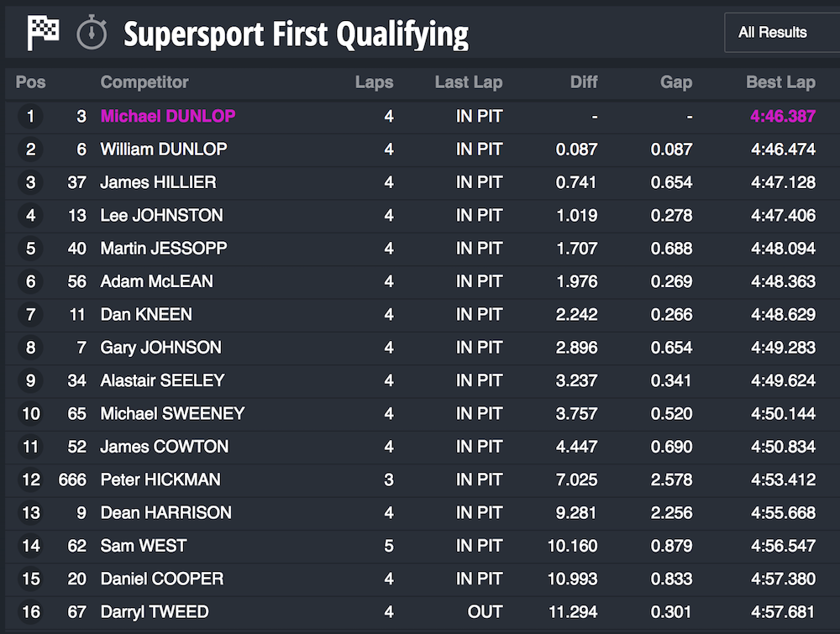
Task: Click the Pos column header
Action: tap(30, 82)
